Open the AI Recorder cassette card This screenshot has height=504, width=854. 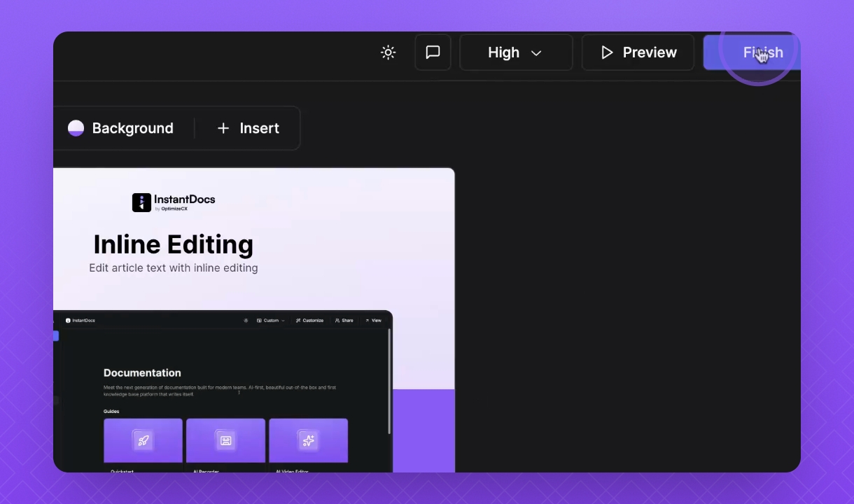(225, 446)
